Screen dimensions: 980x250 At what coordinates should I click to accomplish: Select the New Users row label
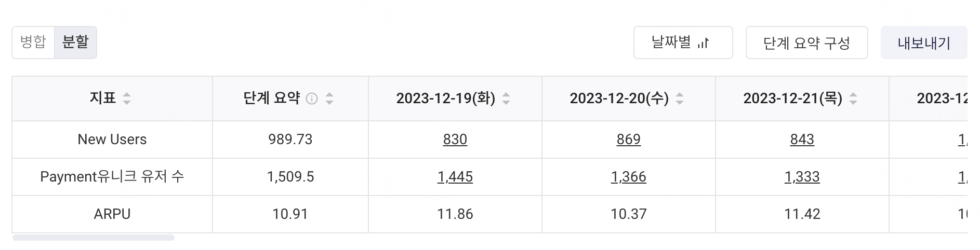tap(112, 140)
